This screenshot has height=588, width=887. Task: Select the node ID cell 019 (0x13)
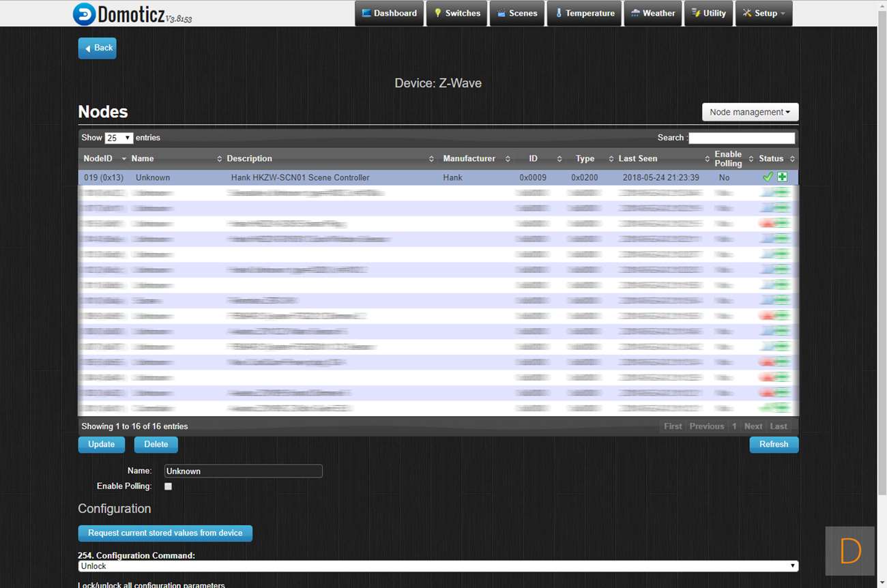[104, 177]
